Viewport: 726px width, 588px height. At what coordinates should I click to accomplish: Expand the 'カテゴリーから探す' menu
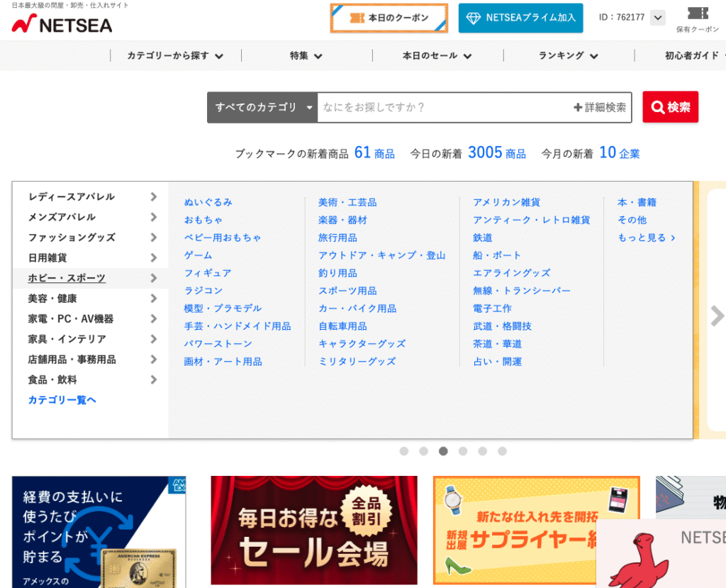(175, 56)
